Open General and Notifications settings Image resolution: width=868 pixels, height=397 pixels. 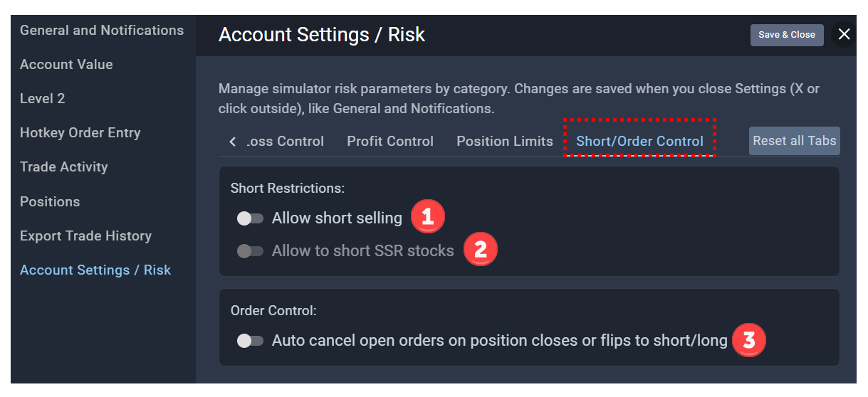pos(102,31)
